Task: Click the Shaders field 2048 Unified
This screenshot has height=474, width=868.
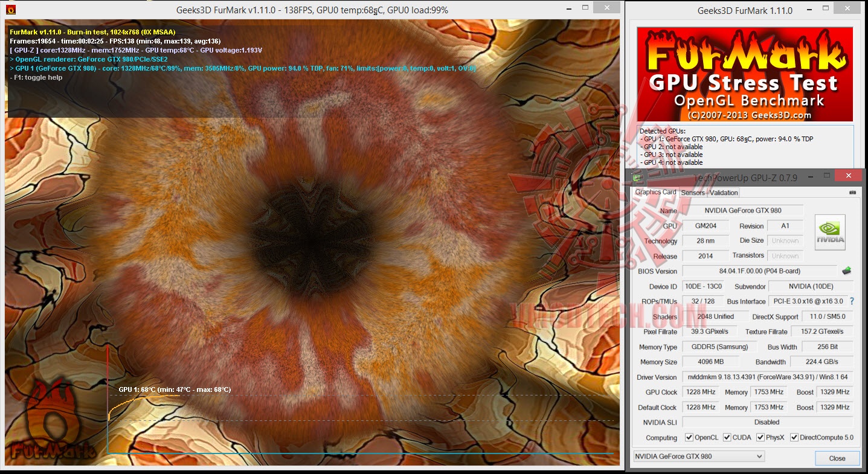Action: [715, 316]
